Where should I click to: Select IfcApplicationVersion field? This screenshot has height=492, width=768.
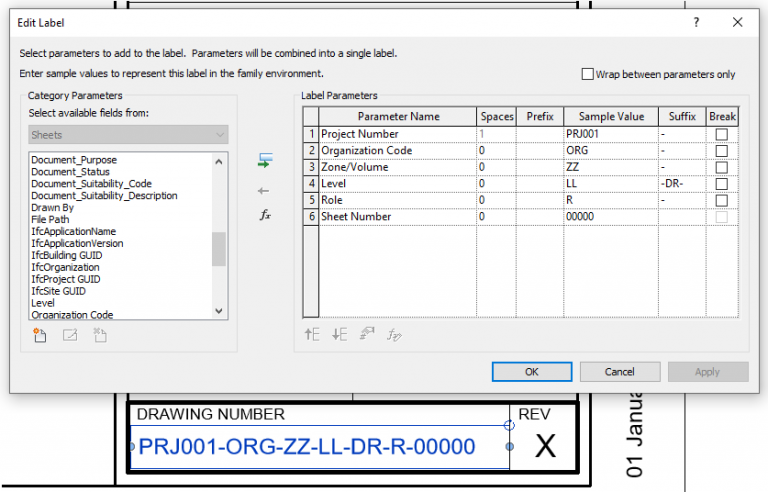77,244
